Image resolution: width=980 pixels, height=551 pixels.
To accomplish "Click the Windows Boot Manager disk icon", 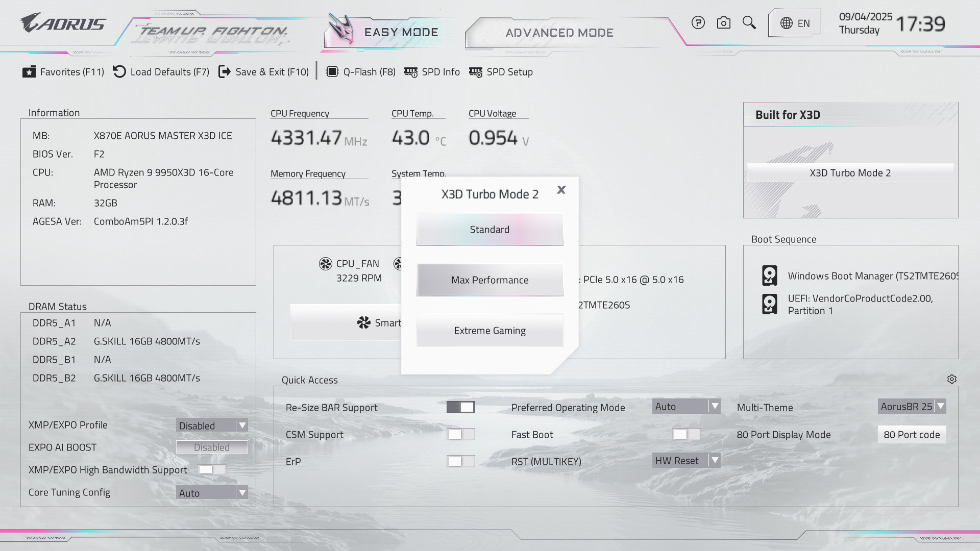I will 770,275.
